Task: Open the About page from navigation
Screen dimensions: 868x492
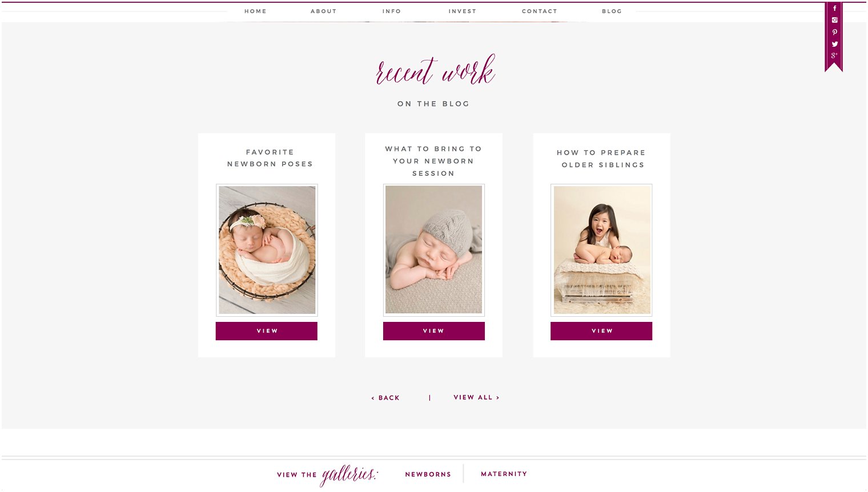Action: point(323,11)
